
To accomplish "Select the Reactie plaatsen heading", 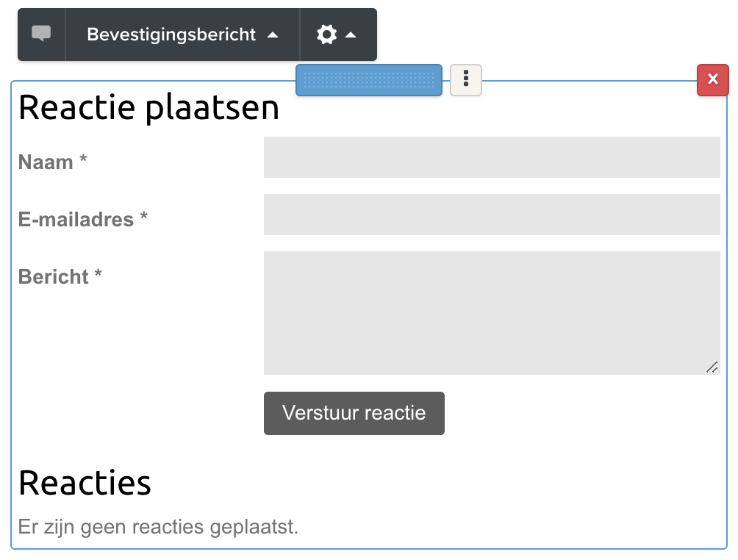I will tap(148, 107).
